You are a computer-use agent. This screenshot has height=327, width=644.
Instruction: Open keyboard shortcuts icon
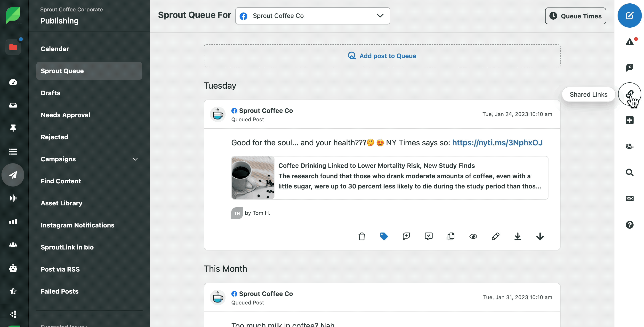point(629,199)
